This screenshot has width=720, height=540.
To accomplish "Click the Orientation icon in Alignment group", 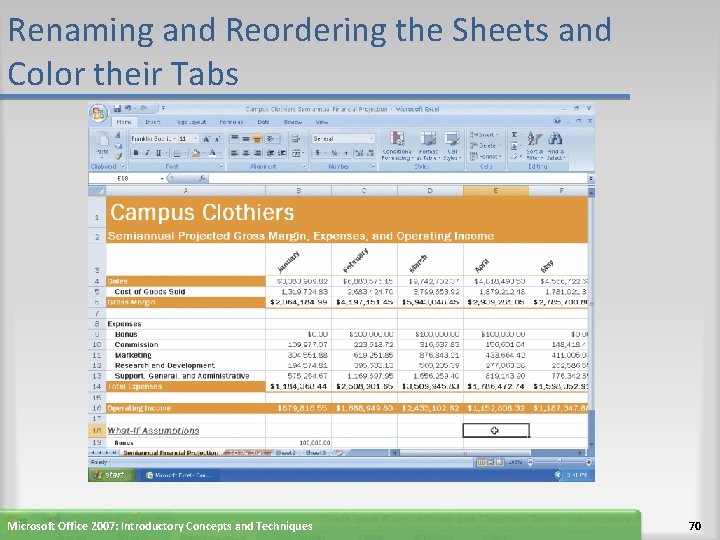I will click(x=270, y=138).
